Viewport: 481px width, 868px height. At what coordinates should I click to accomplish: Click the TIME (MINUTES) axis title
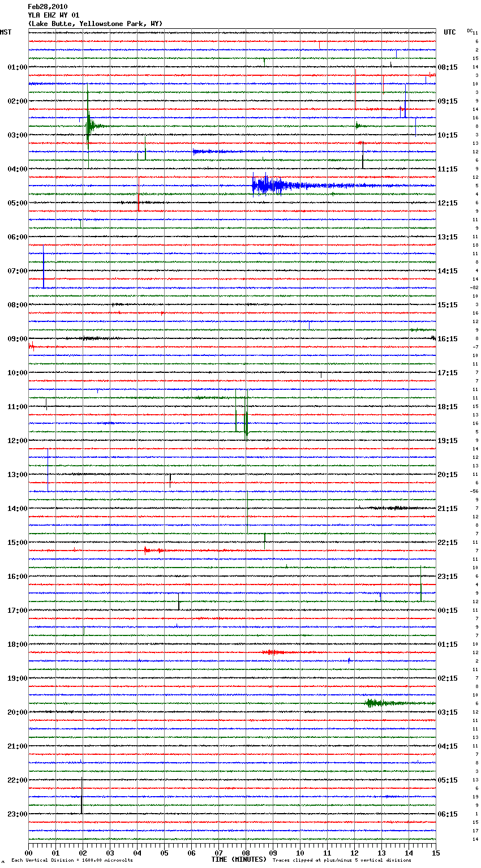[238, 859]
